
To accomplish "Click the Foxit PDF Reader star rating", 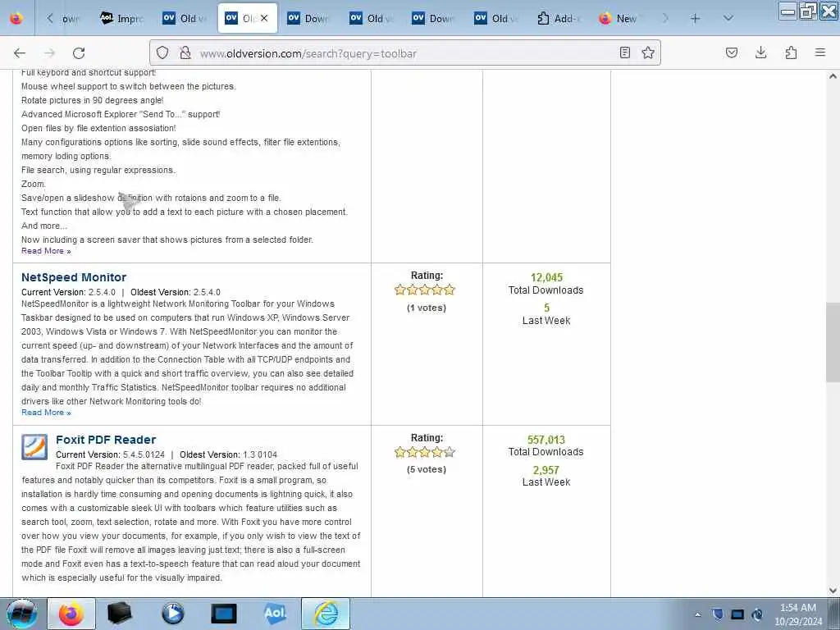I will 425,452.
